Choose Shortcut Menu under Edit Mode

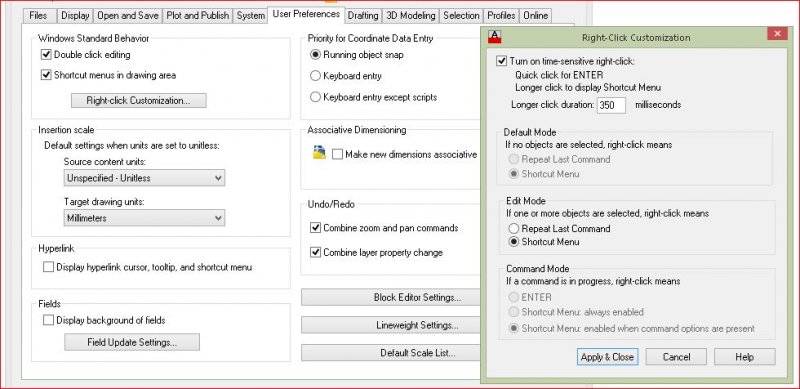pyautogui.click(x=514, y=241)
